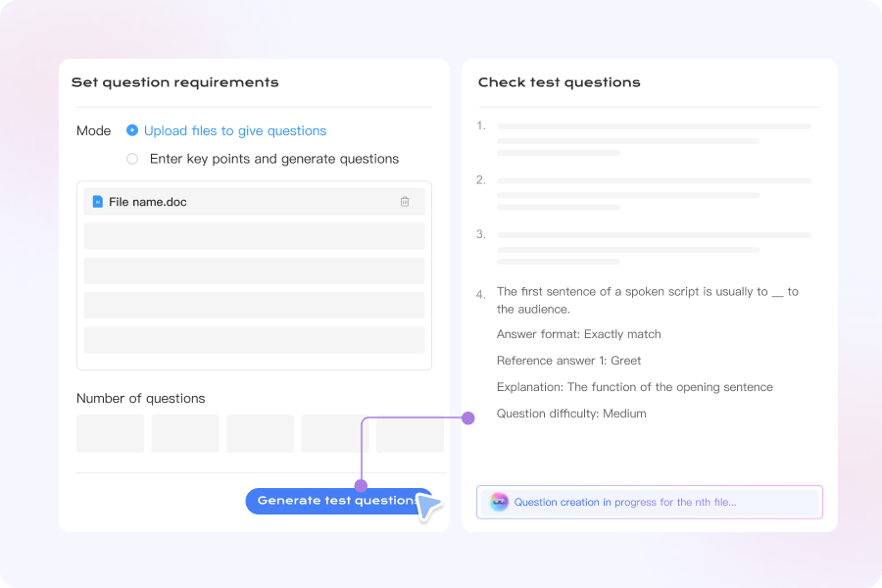Click the Upload files to give questions label

235,130
